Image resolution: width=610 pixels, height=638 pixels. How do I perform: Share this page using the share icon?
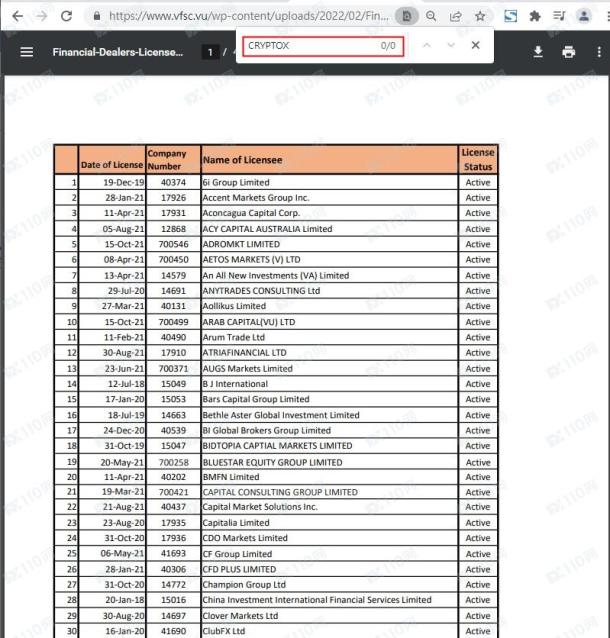coord(455,16)
